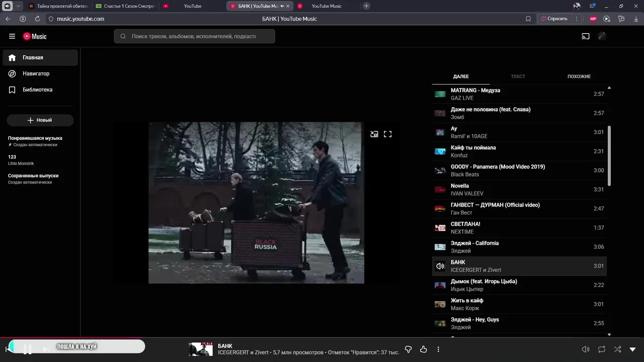Viewport: 644px width, 362px height.
Task: Open Библиотека in the sidebar
Action: coord(40,89)
